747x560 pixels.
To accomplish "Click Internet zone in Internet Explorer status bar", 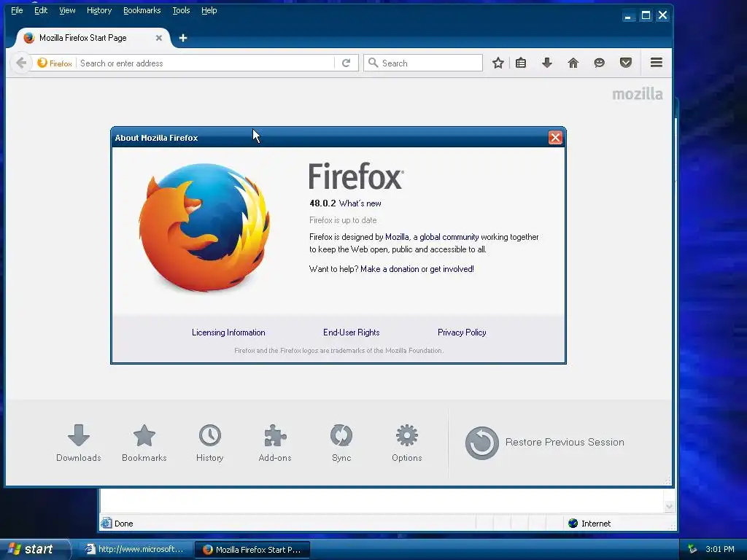I will tap(589, 524).
